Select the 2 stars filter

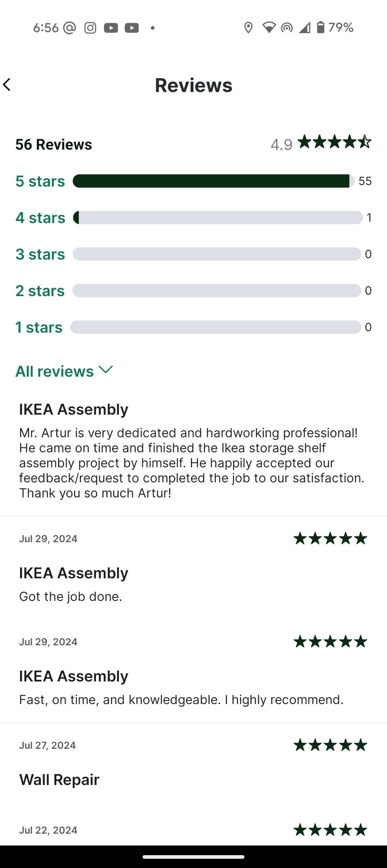[40, 291]
